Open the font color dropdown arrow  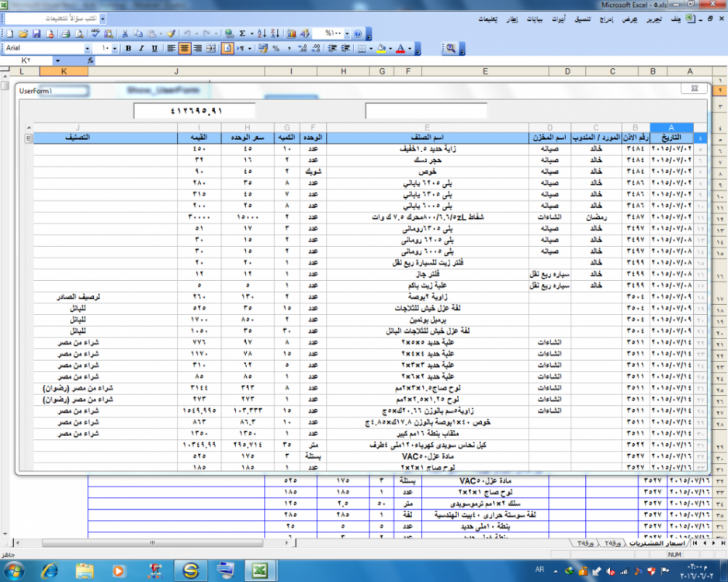click(410, 48)
